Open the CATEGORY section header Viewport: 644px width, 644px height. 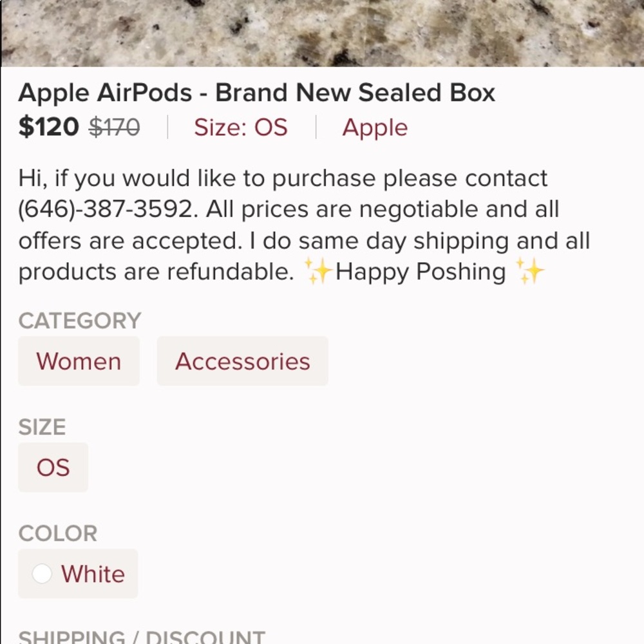coord(80,320)
